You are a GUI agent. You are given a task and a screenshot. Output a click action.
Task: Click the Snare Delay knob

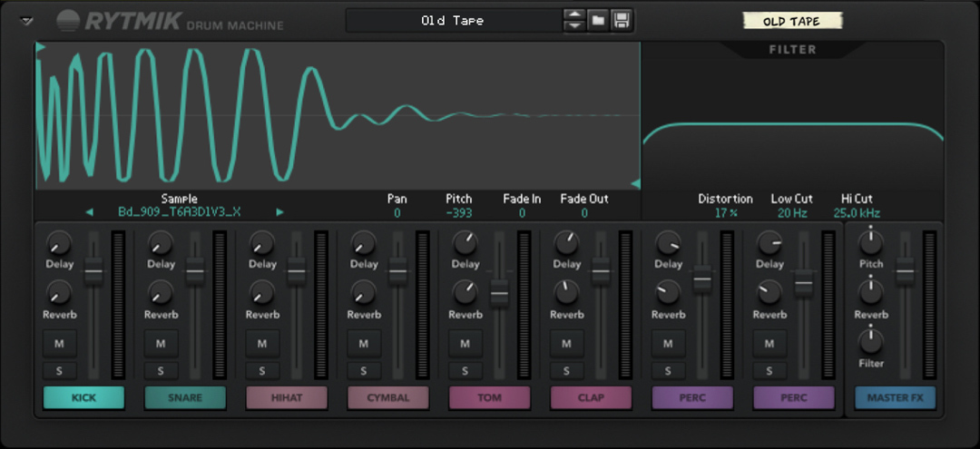click(x=161, y=242)
